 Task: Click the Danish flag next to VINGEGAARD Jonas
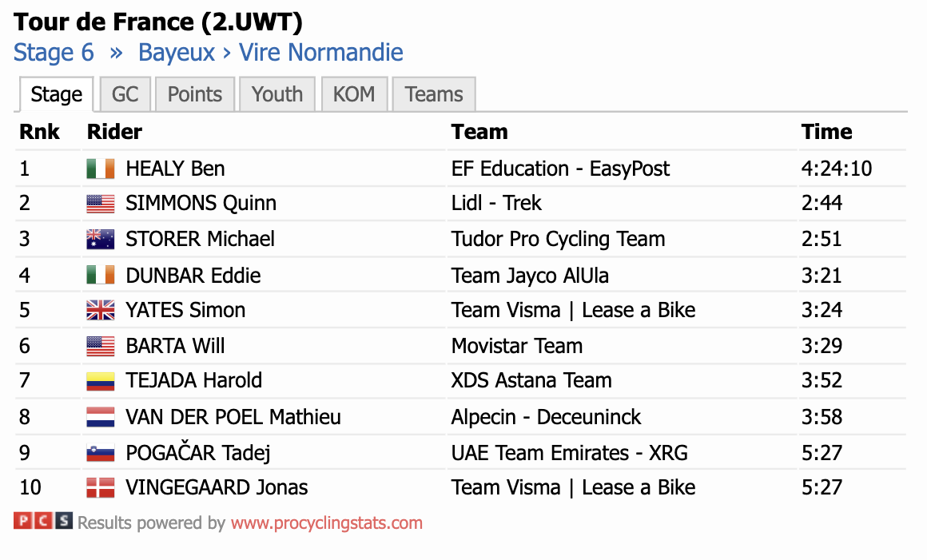[x=101, y=488]
